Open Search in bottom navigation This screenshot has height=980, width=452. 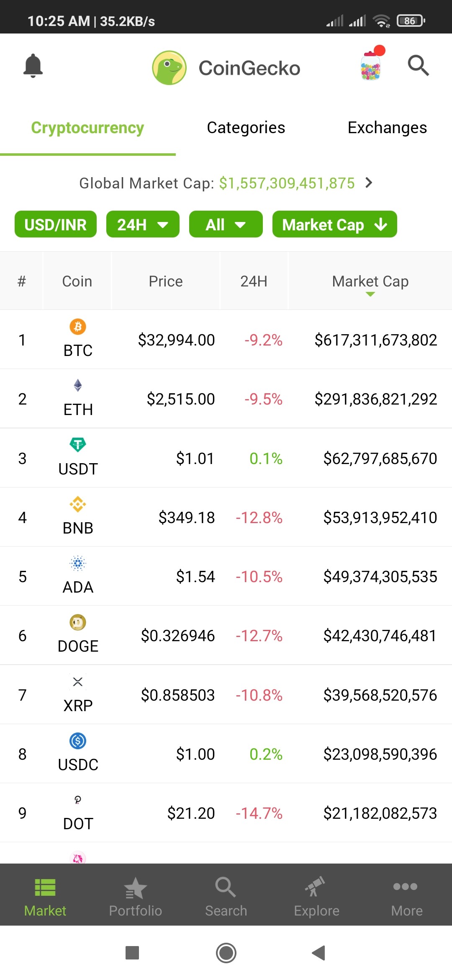click(226, 896)
